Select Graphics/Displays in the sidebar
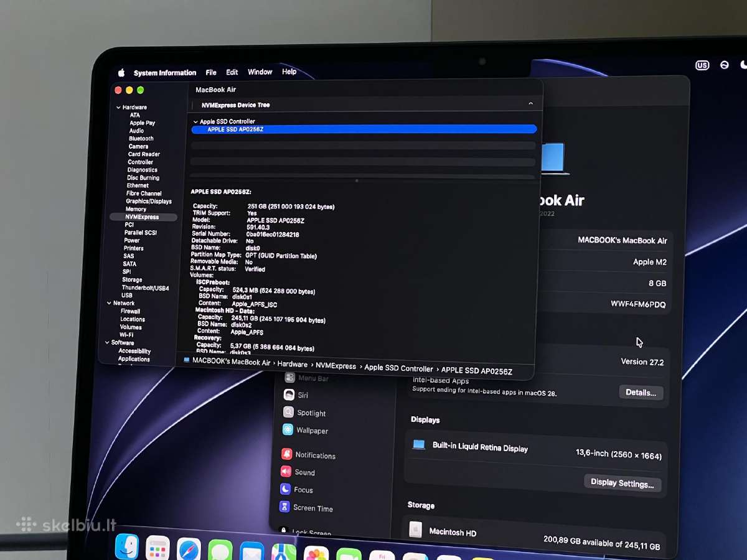747x560 pixels. (149, 202)
